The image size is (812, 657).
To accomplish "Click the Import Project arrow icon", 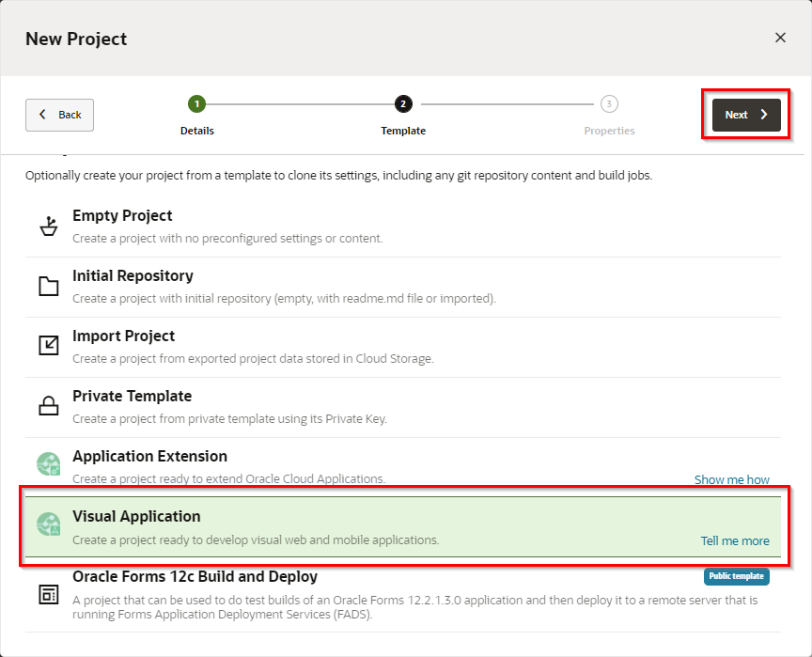I will pos(48,346).
